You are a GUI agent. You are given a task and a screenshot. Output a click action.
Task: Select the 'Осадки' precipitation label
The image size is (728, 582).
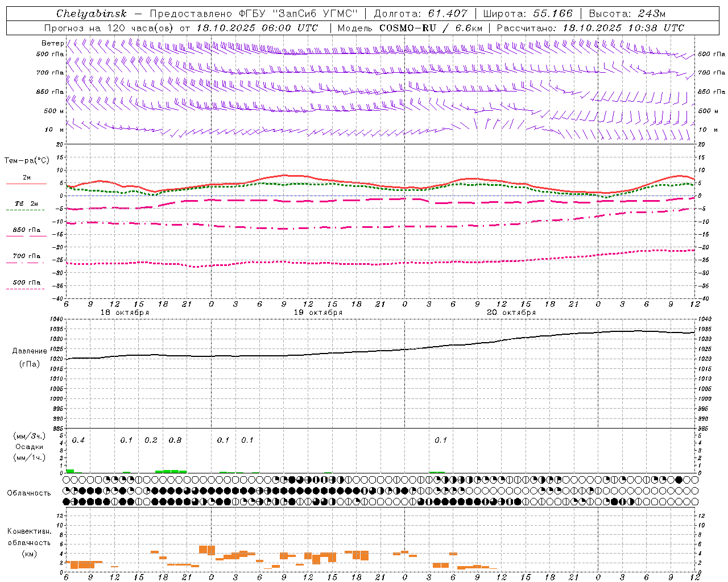[30, 447]
